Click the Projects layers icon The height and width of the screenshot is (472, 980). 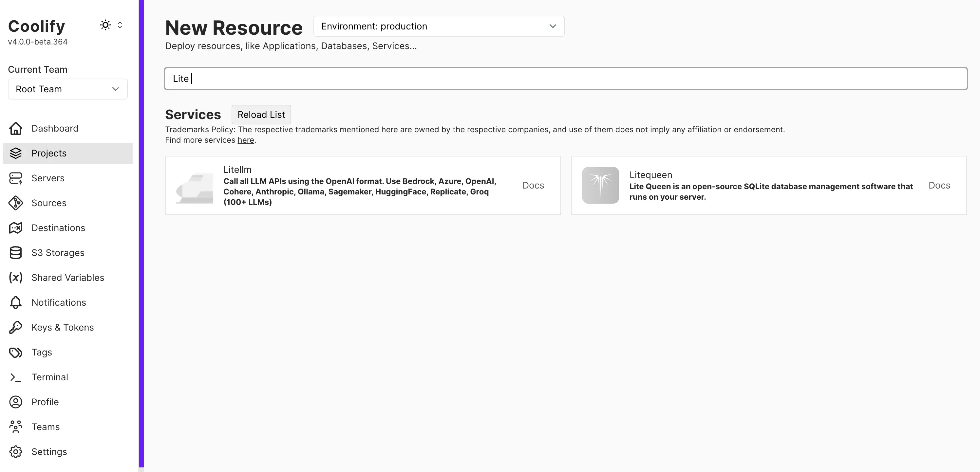pos(16,153)
